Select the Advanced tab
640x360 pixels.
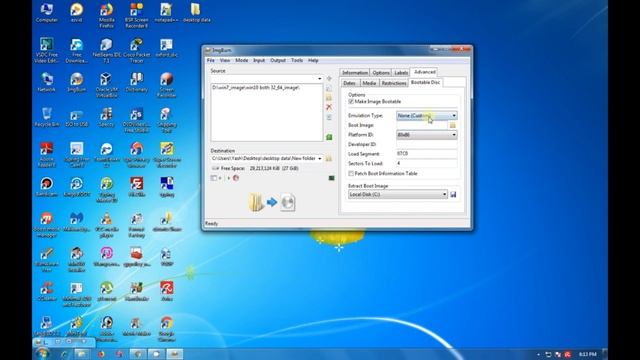pyautogui.click(x=424, y=72)
